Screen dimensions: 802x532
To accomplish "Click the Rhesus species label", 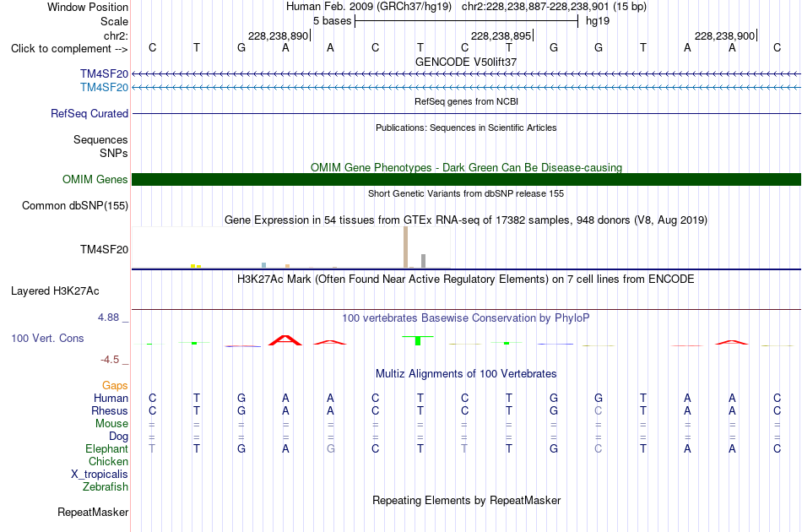I will tap(110, 410).
